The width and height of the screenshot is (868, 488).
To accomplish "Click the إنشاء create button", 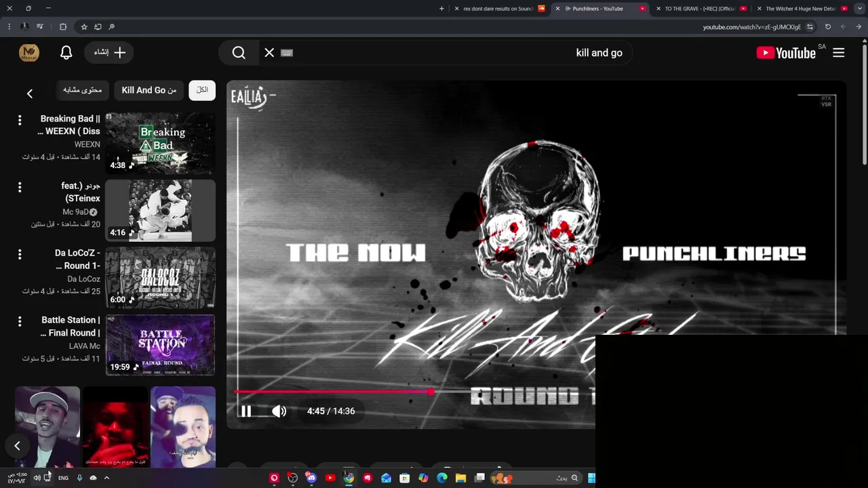I will point(110,52).
